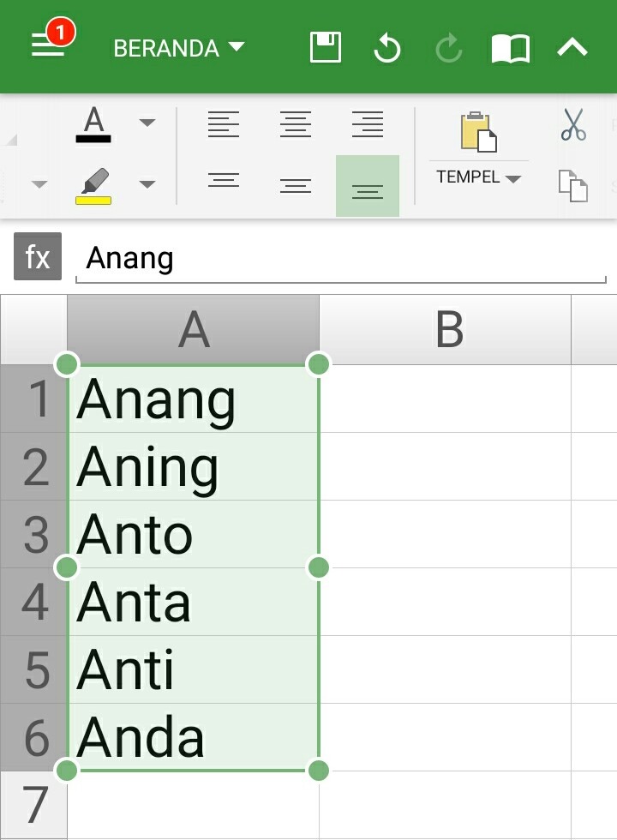This screenshot has width=617, height=840.
Task: Toggle center horizontal text alignment
Action: [296, 125]
